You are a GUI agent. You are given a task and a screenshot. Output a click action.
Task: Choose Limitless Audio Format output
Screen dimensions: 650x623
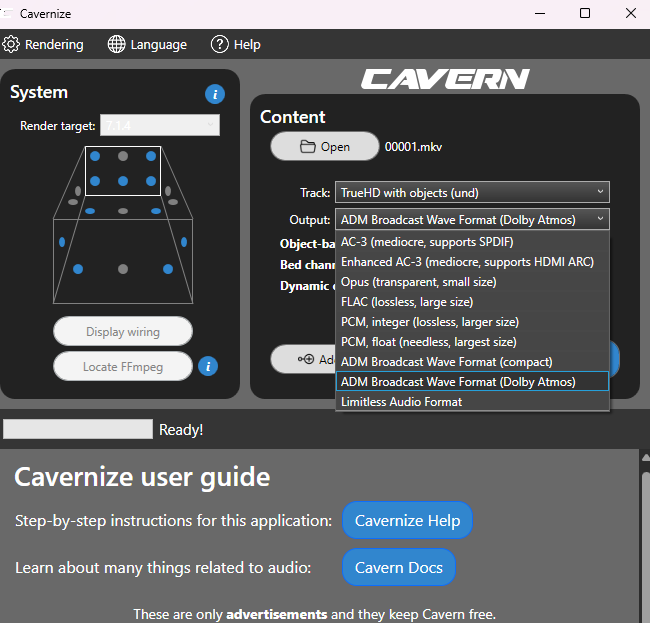click(472, 402)
